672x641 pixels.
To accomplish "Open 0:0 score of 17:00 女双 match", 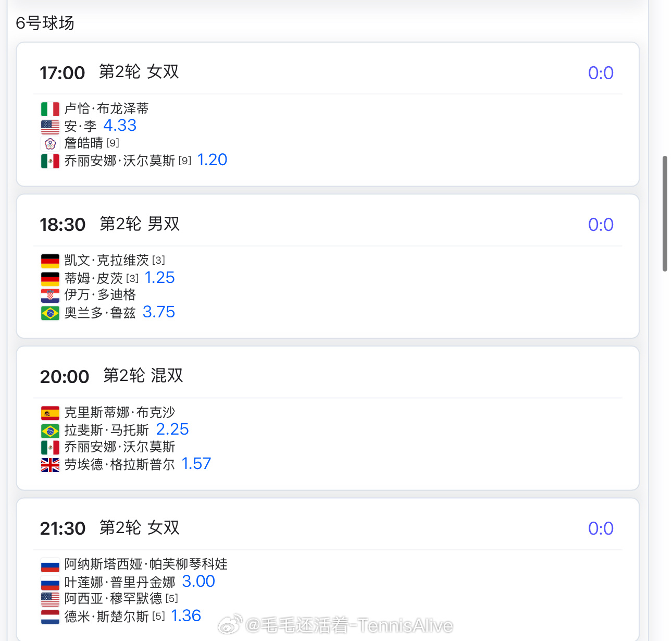I will point(601,73).
